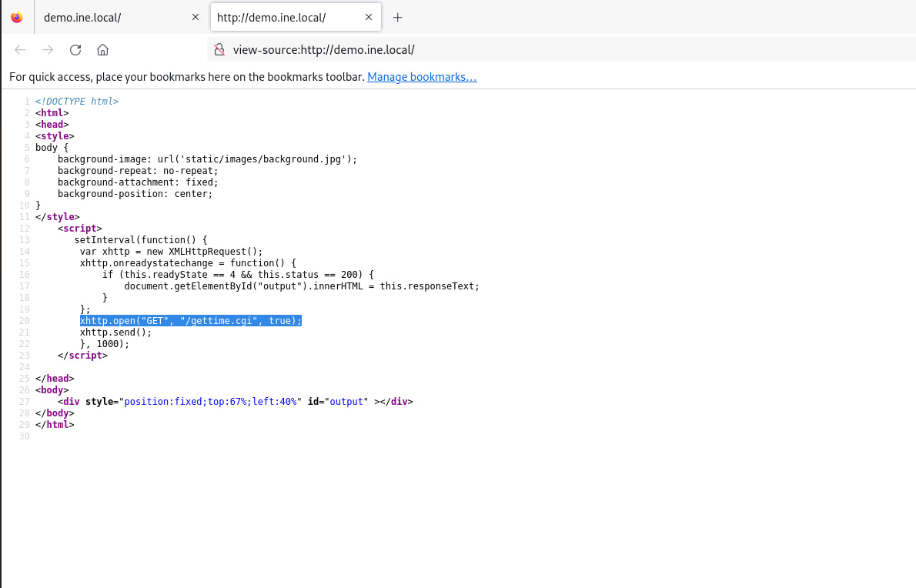Click the highlighted xhttp.open line
916x588 pixels.
190,321
